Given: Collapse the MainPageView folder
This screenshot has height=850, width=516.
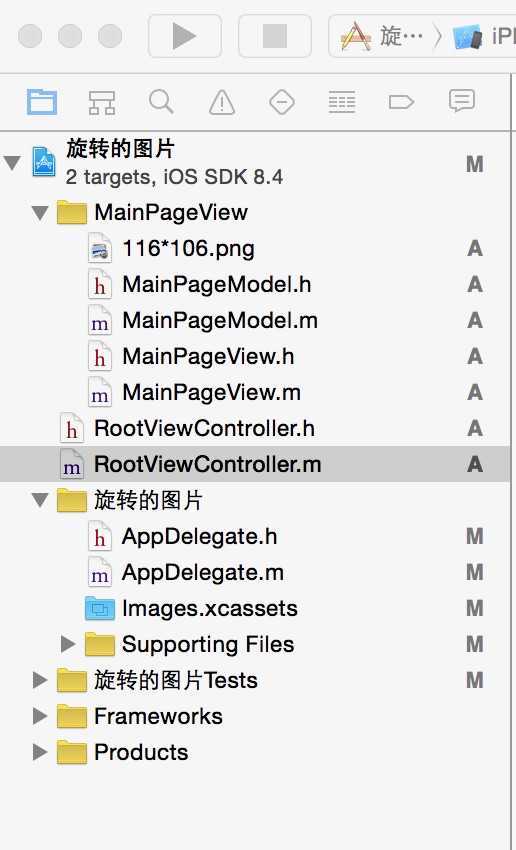Looking at the screenshot, I should point(40,212).
